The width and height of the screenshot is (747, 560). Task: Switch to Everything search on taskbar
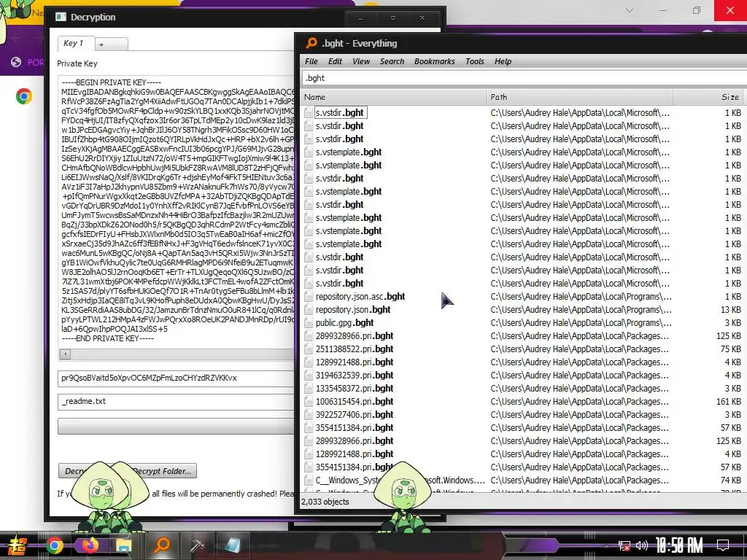pyautogui.click(x=162, y=545)
